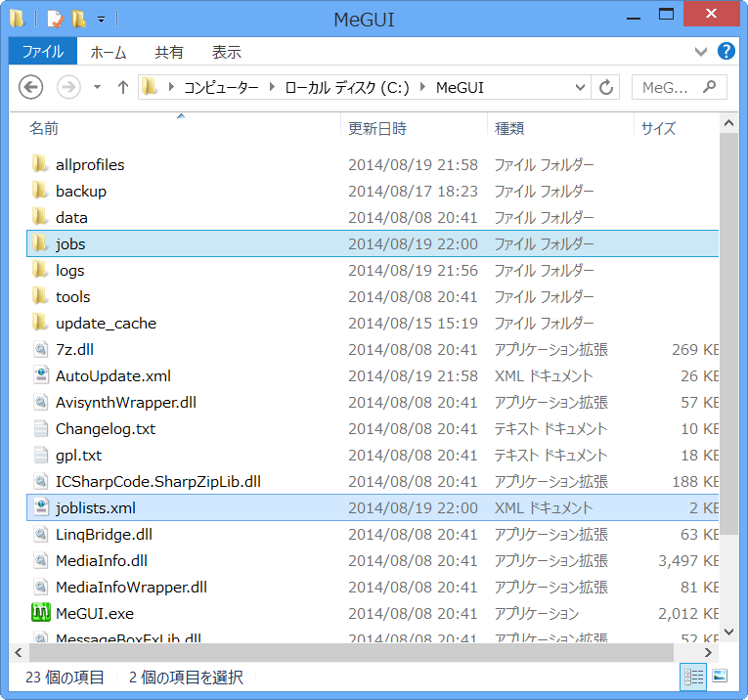Image resolution: width=748 pixels, height=700 pixels.
Task: Click the MeGUI breadcrumb in address bar
Action: (x=460, y=88)
